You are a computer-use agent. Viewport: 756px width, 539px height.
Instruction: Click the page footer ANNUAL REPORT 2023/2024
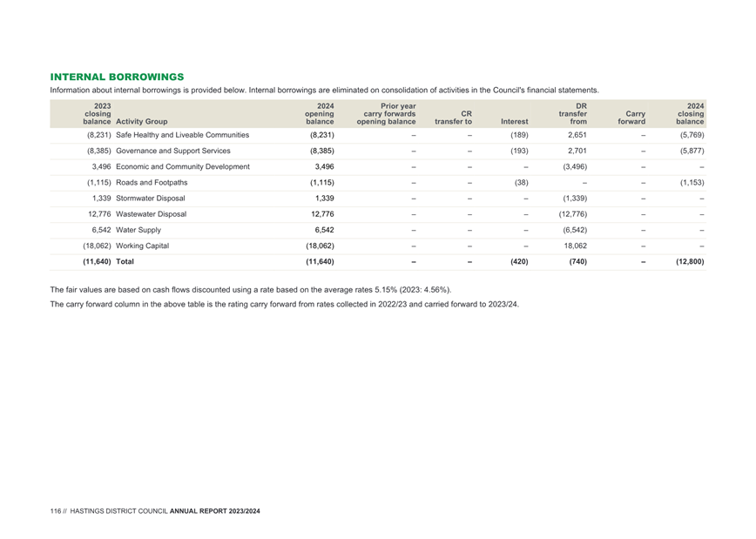click(x=214, y=511)
